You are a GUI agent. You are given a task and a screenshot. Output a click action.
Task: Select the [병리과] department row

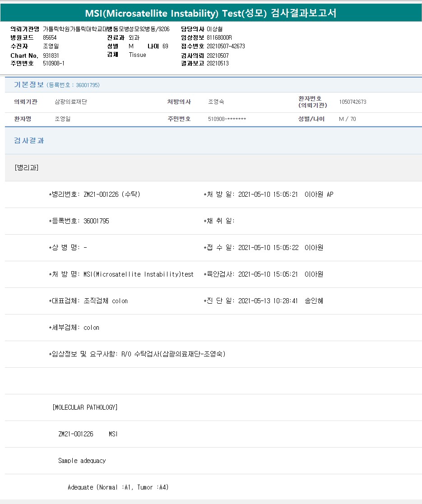point(27,167)
